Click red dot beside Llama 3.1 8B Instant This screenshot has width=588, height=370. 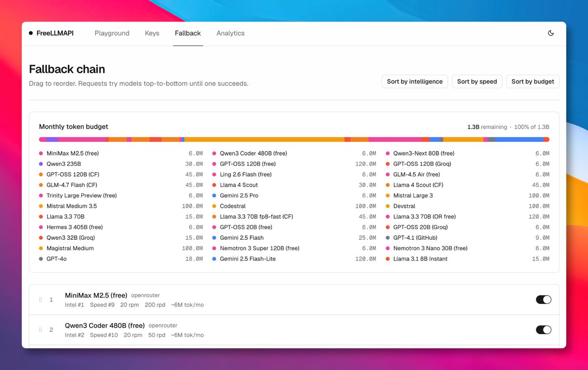pyautogui.click(x=388, y=259)
